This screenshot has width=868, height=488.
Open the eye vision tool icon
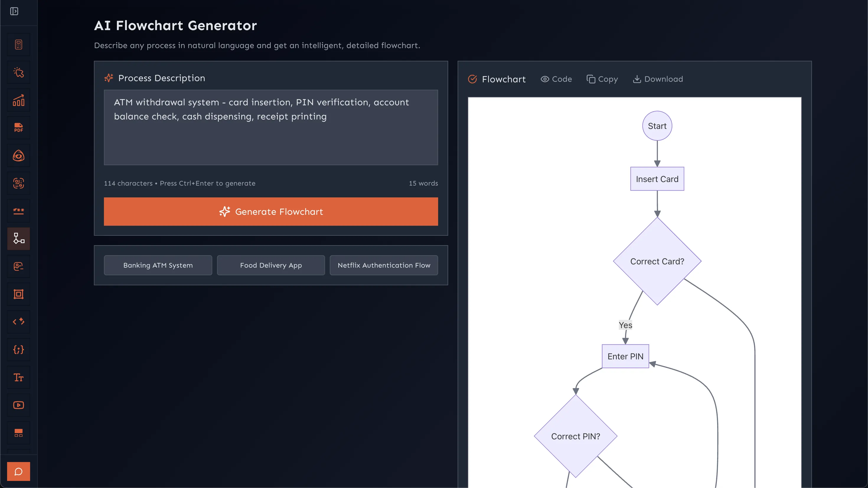coord(19,155)
